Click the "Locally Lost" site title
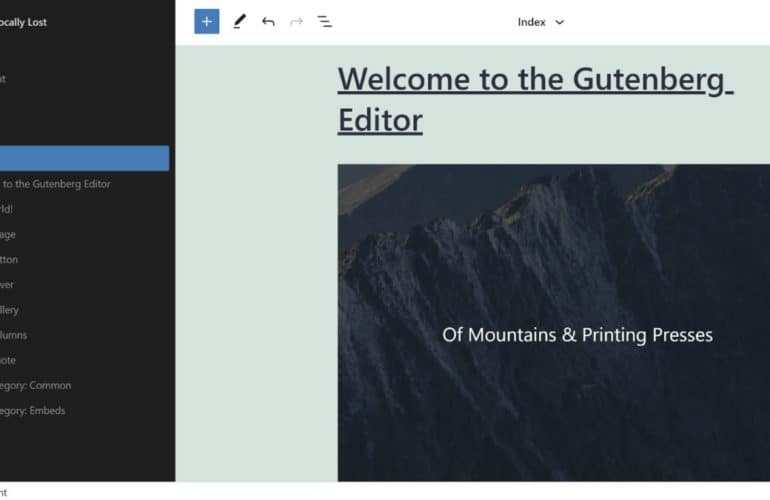 [24, 22]
